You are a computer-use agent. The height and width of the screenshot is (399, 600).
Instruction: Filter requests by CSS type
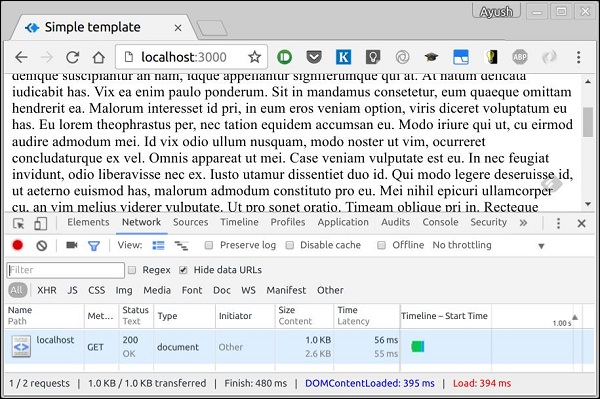pos(96,290)
